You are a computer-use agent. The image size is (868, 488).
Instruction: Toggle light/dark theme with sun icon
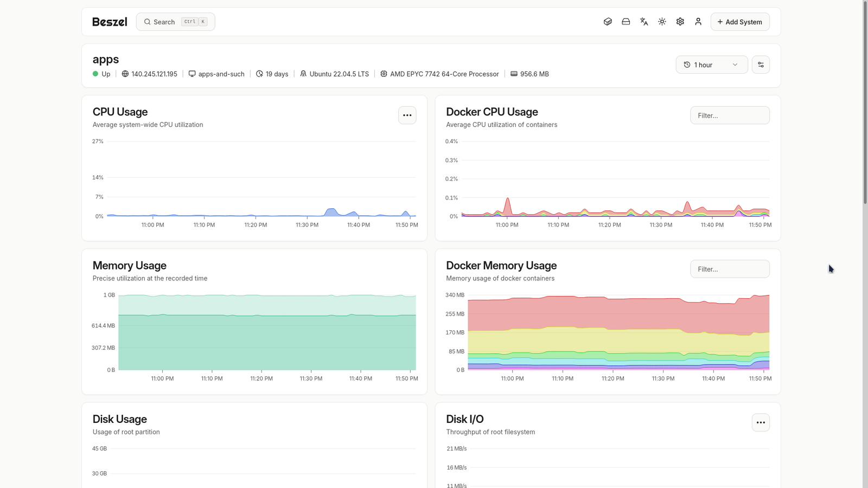pos(662,22)
